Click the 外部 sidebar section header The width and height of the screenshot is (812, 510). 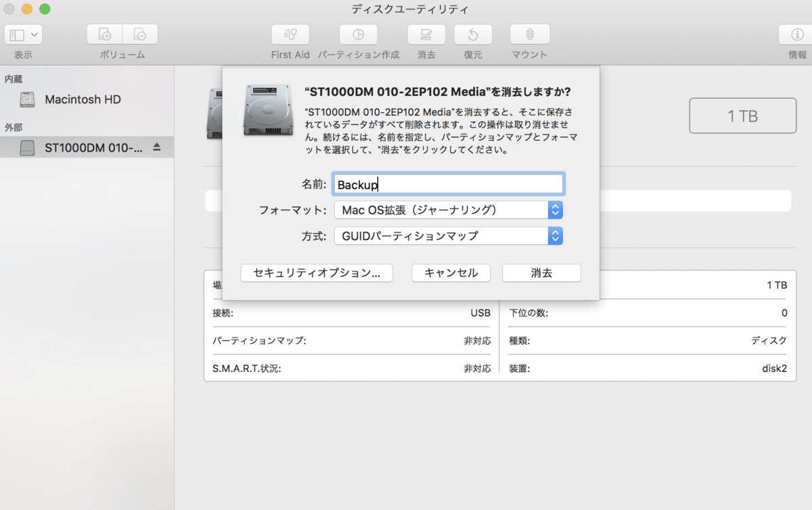pyautogui.click(x=14, y=127)
